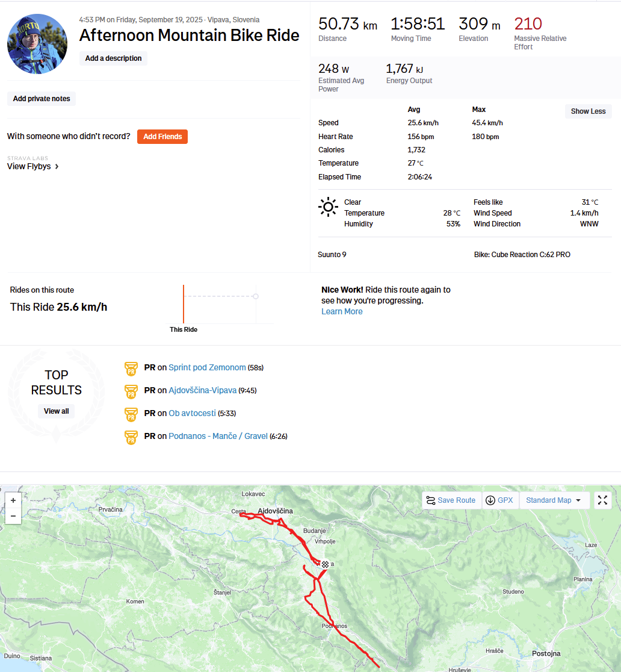Zoom in on the map with plus icon
This screenshot has width=621, height=672.
click(x=13, y=500)
